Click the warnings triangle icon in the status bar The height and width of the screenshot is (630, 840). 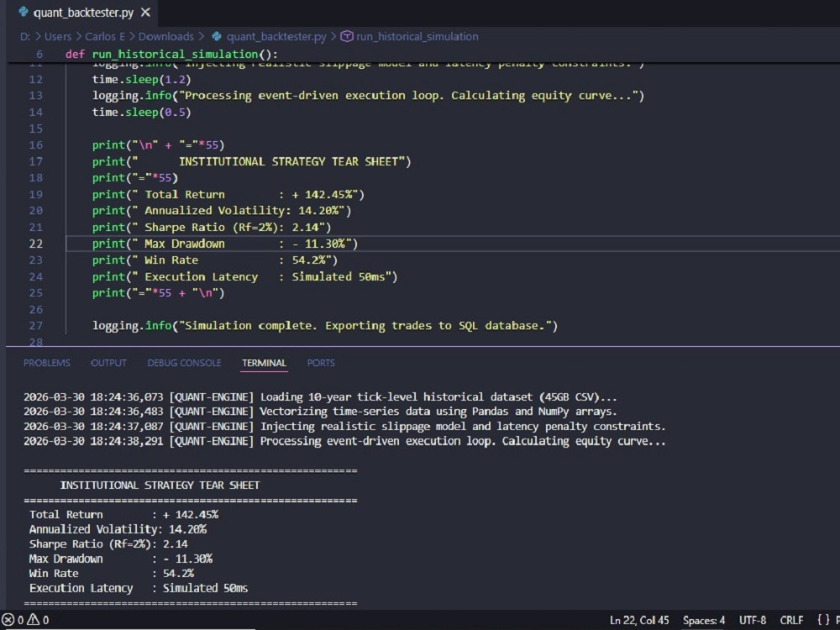click(x=34, y=620)
